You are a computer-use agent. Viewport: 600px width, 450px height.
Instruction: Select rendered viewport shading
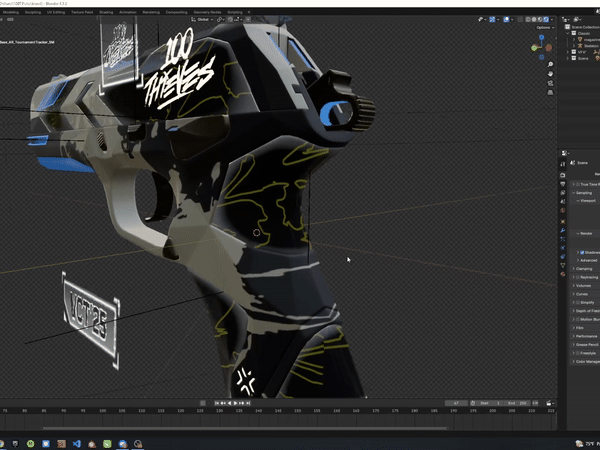[x=546, y=19]
